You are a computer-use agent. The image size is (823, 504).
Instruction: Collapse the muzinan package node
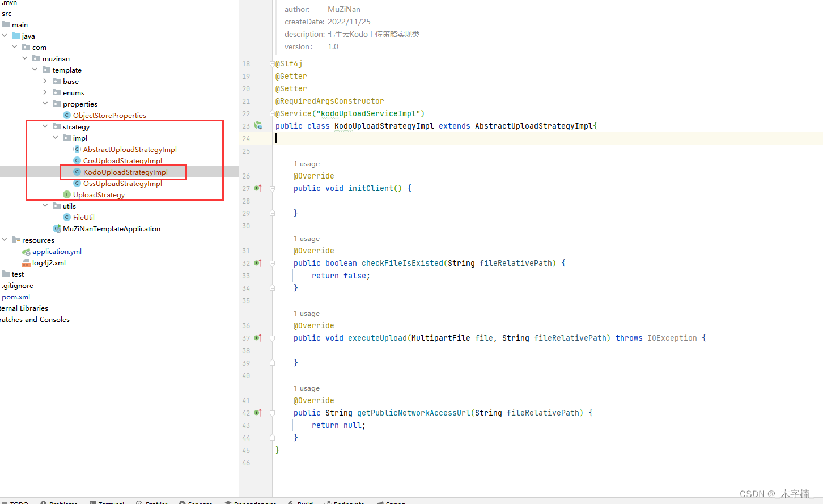click(x=25, y=58)
